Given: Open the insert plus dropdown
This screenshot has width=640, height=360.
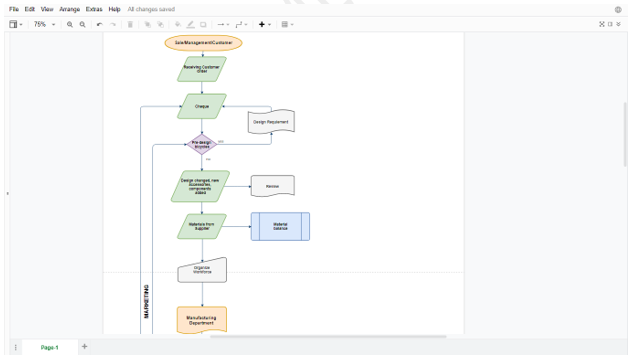Looking at the screenshot, I should pos(264,24).
